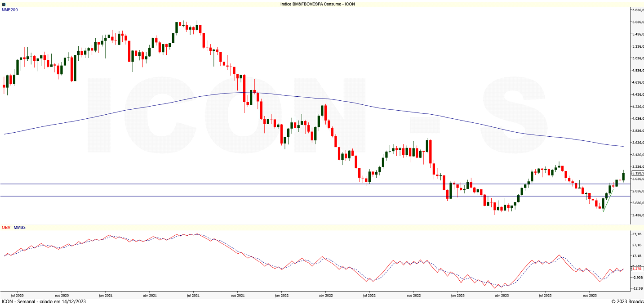
Task: Click the 'jan 2022' date label
Action: 282,296
